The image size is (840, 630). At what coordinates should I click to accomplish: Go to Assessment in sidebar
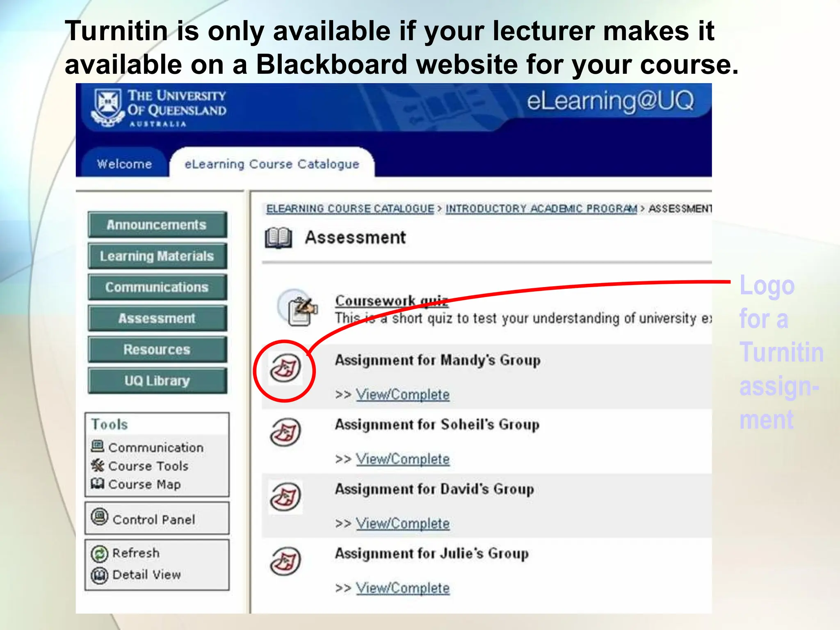[x=157, y=318]
